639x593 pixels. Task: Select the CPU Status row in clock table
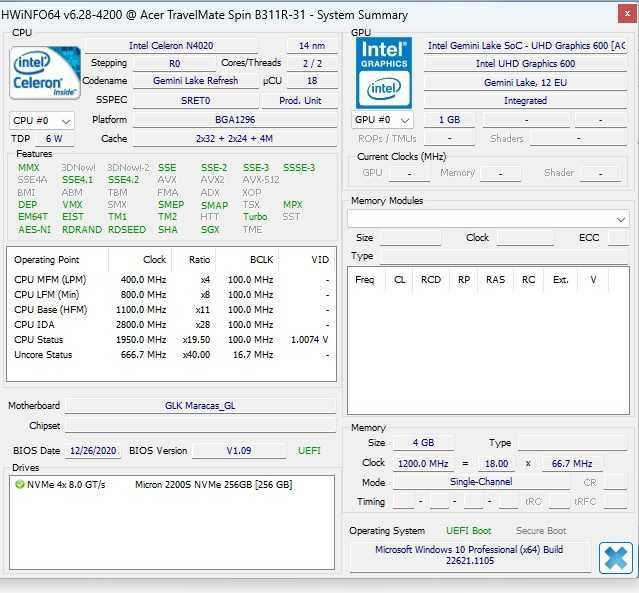pos(44,339)
